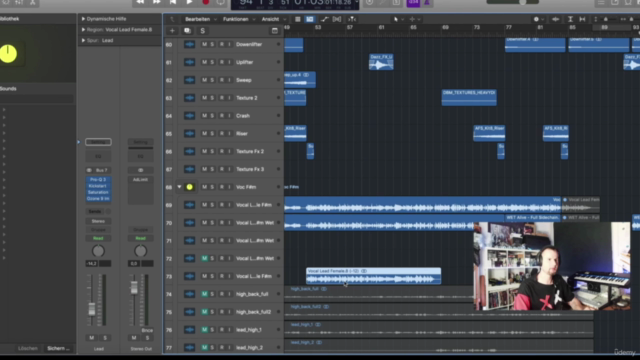640x360 pixels.
Task: Show the automation curve icon
Action: (324, 19)
